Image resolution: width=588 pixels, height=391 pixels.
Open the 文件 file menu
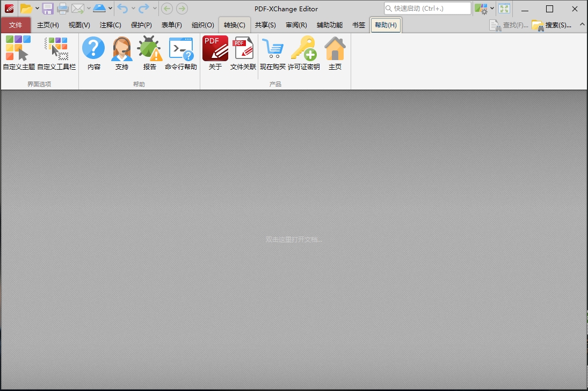click(x=16, y=25)
